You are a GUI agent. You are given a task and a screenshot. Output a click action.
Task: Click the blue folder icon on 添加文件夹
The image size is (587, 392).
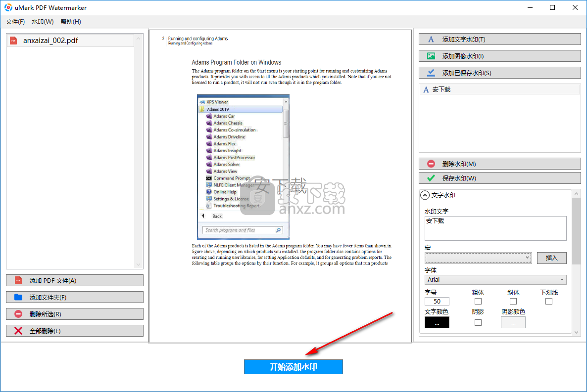pos(18,298)
